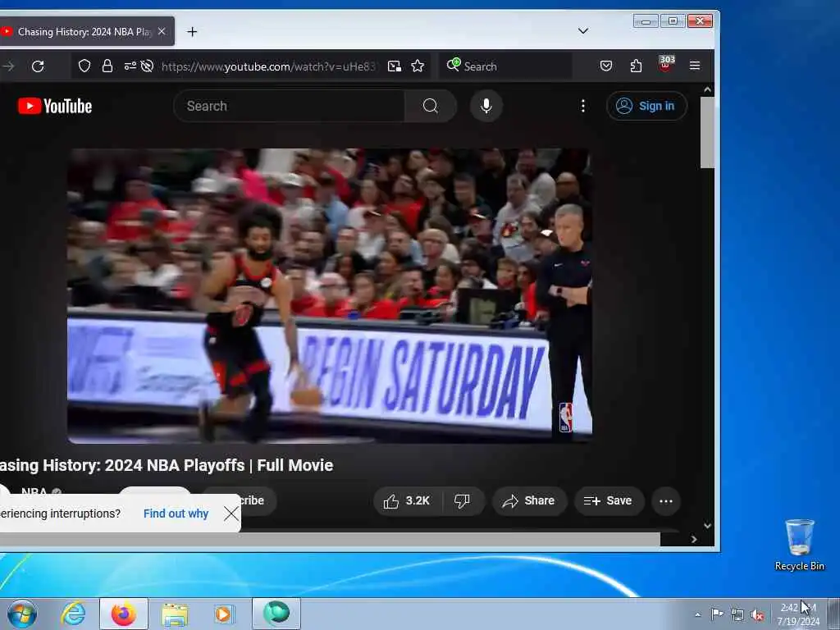The height and width of the screenshot is (630, 840).
Task: Click the page vertical scrollbar thumb
Action: click(708, 133)
